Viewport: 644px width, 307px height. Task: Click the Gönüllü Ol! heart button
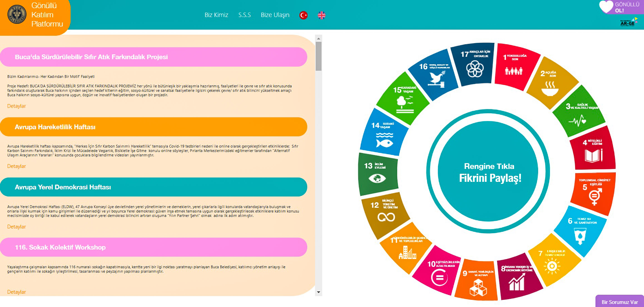(622, 7)
